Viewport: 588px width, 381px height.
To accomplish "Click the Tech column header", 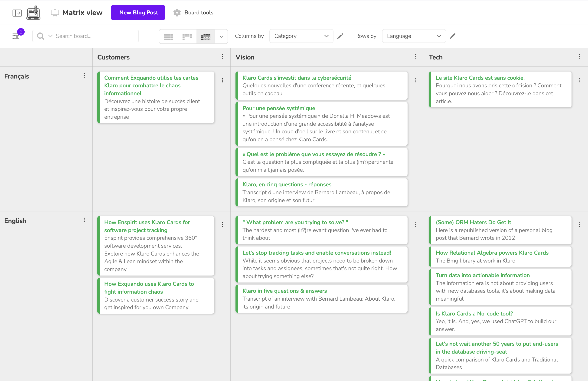I will (x=436, y=57).
